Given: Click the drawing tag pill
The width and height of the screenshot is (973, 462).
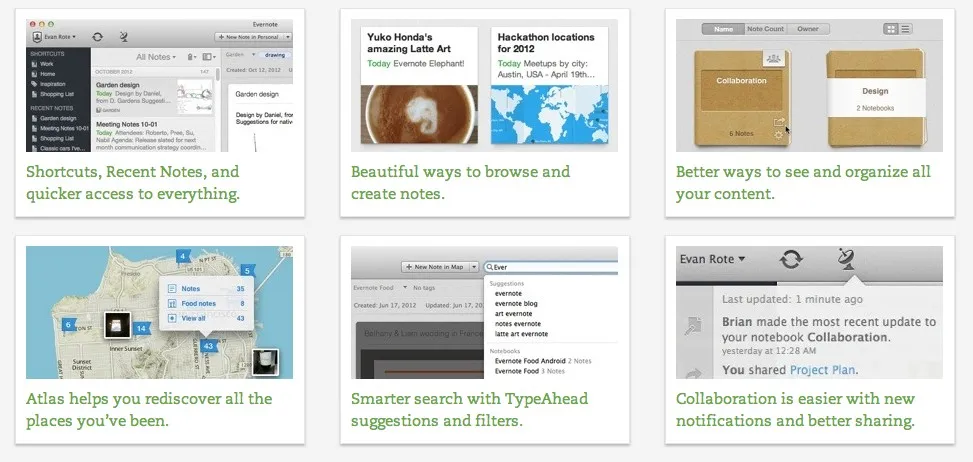Looking at the screenshot, I should tap(275, 55).
